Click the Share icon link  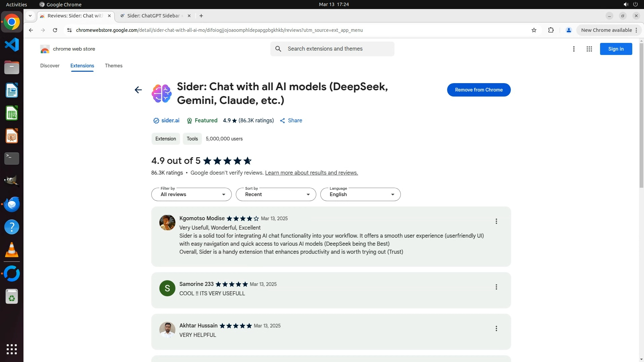[x=291, y=121]
